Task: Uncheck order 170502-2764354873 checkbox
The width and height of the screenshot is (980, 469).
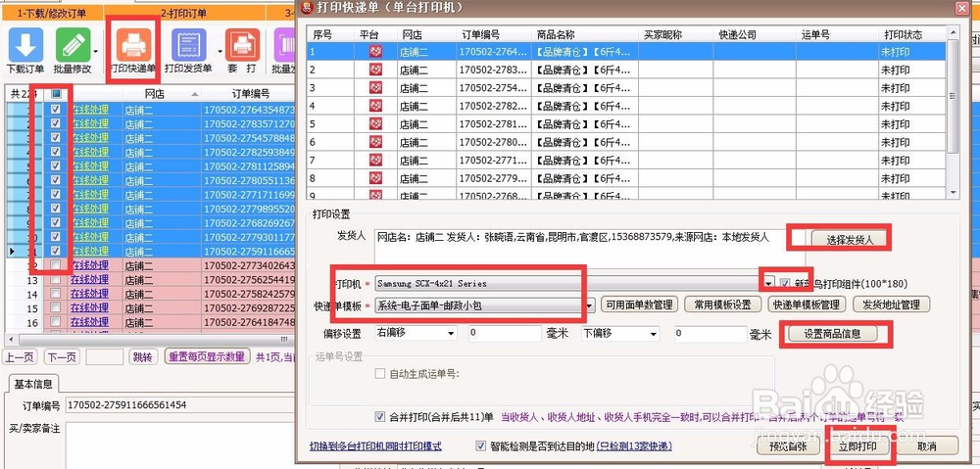Action: coord(56,110)
